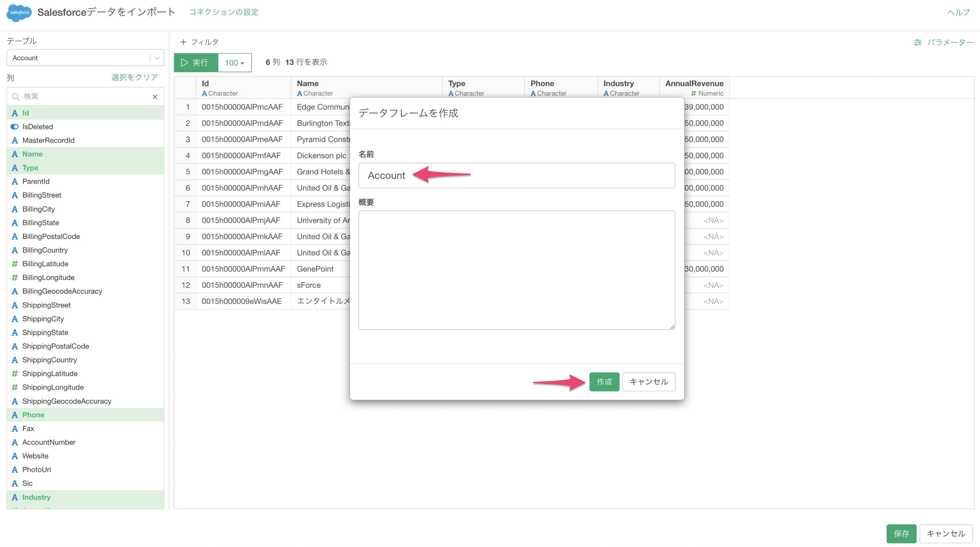Click the textarea resize handle in dialog
The width and height of the screenshot is (980, 547).
[672, 327]
